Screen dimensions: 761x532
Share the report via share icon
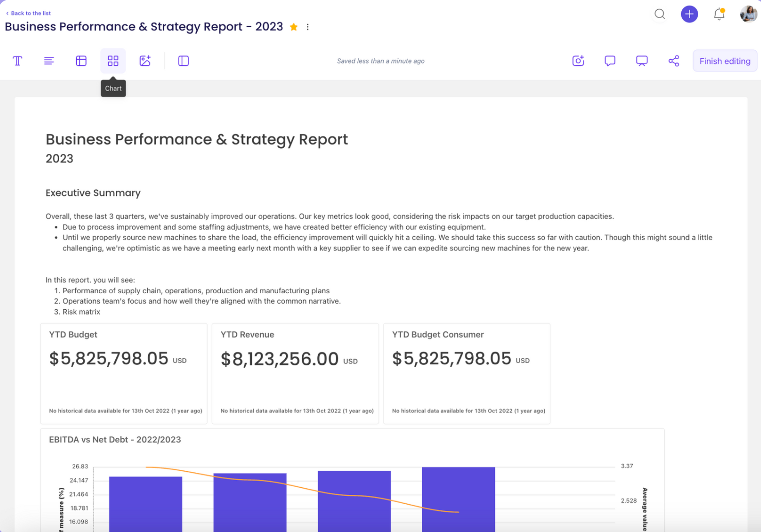pyautogui.click(x=673, y=61)
